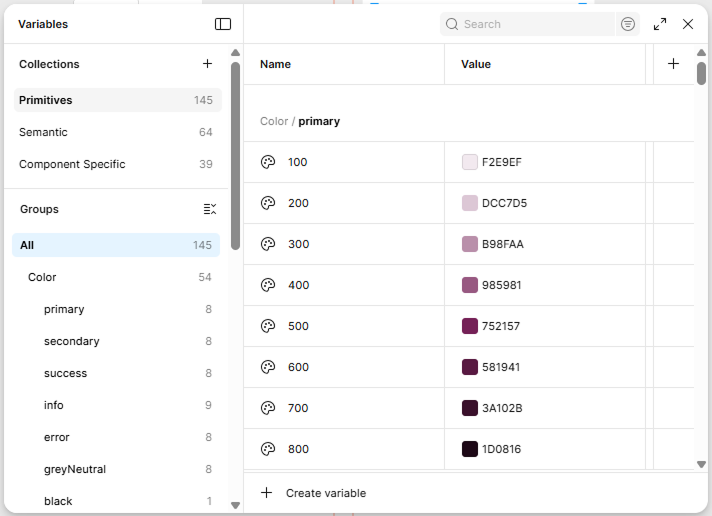
Task: Expand the Variables window to full size
Action: point(660,24)
